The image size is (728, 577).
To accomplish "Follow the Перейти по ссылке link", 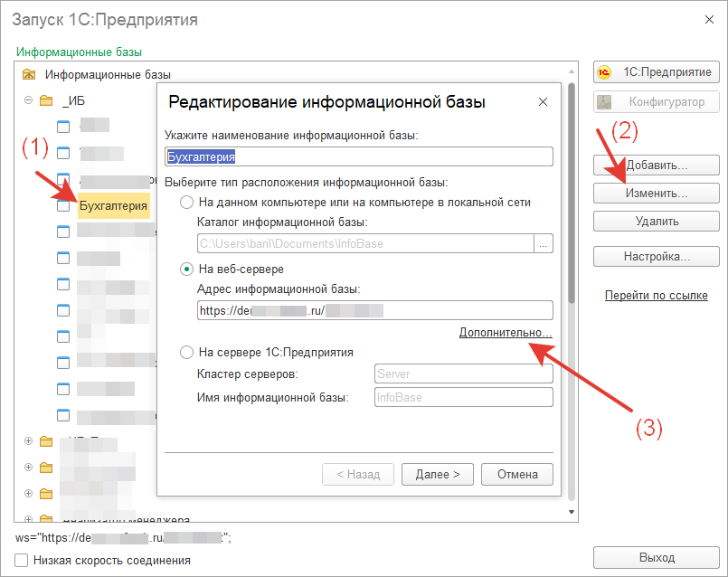I will pyautogui.click(x=656, y=296).
